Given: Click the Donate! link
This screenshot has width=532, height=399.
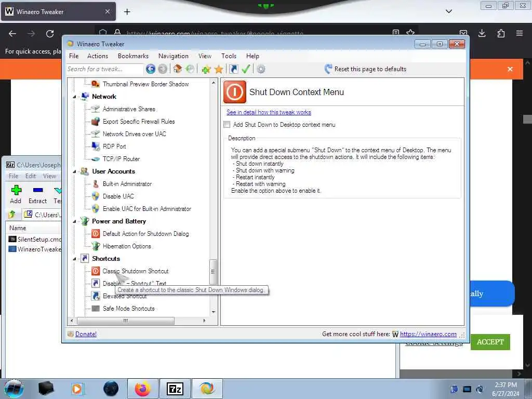Looking at the screenshot, I should point(86,334).
